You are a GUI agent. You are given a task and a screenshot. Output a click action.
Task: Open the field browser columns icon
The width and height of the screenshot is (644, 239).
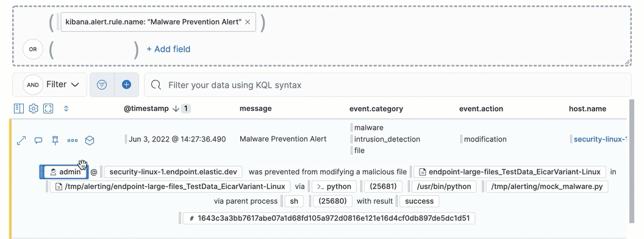point(19,109)
